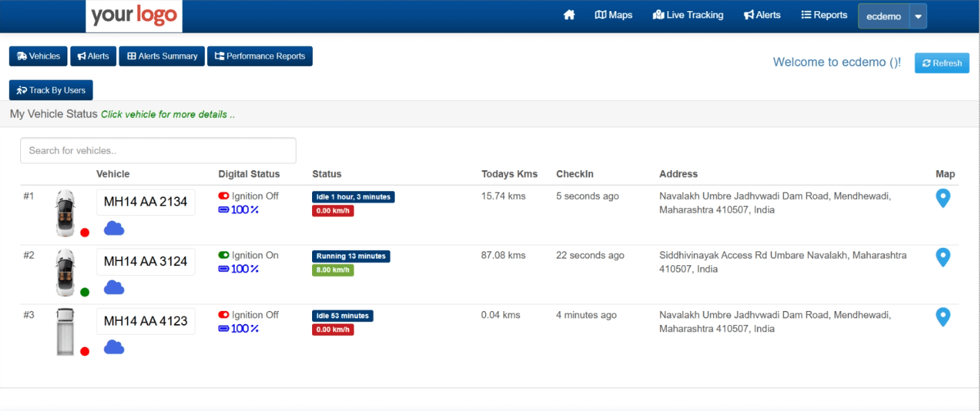The width and height of the screenshot is (980, 411).
Task: Click battery icon for vehicle MH14 AA 4123
Action: (224, 328)
